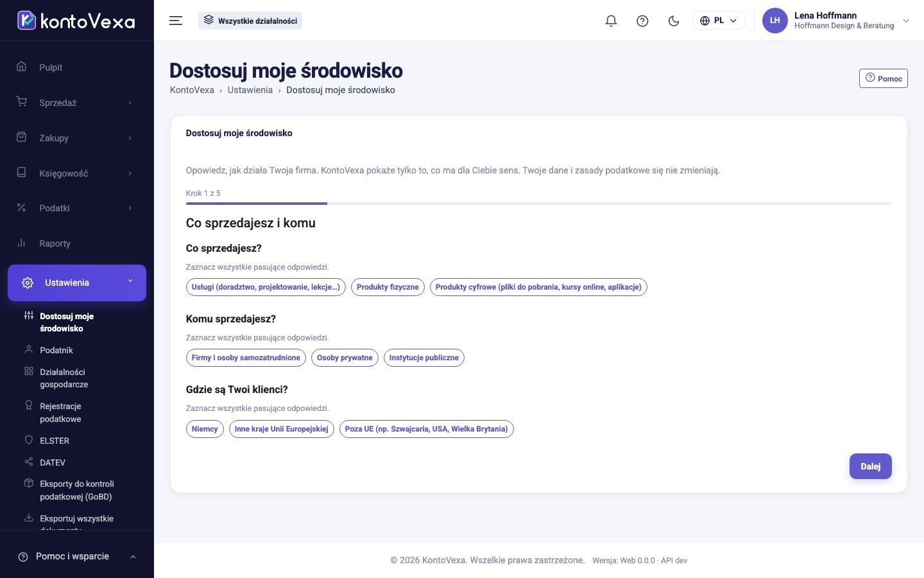Image resolution: width=924 pixels, height=578 pixels.
Task: Toggle the 'Niemcy' customer location chip
Action: 205,429
